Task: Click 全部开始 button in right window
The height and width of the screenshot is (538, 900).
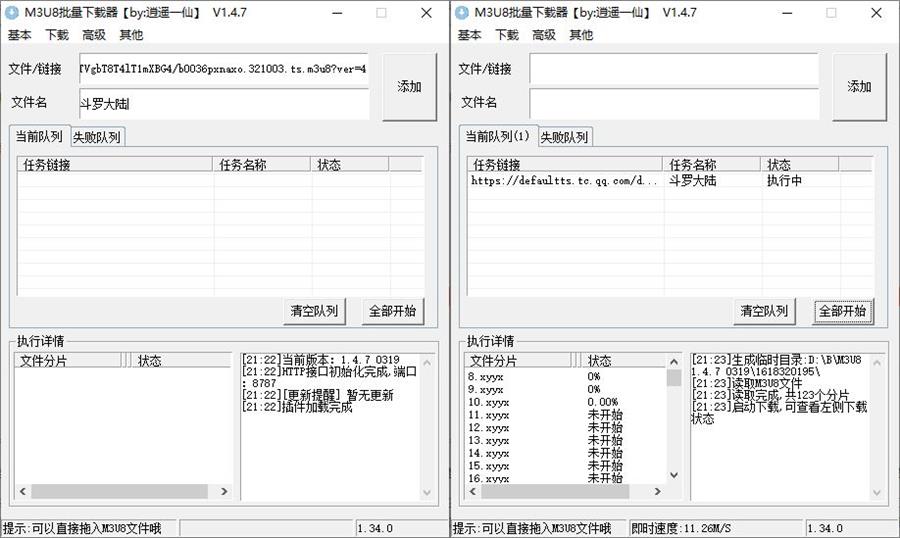Action: (x=842, y=311)
